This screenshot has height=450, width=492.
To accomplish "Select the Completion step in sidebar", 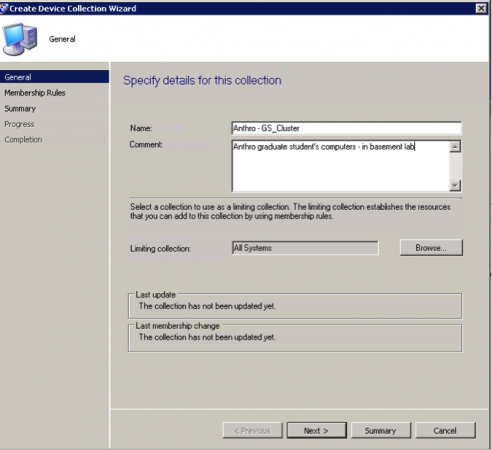I will coord(23,140).
